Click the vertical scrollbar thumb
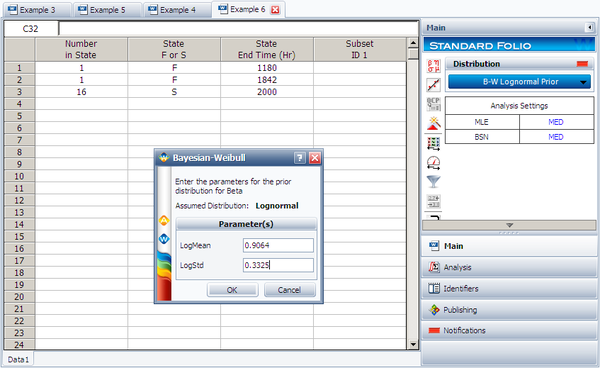This screenshot has width=600, height=368. [x=413, y=54]
